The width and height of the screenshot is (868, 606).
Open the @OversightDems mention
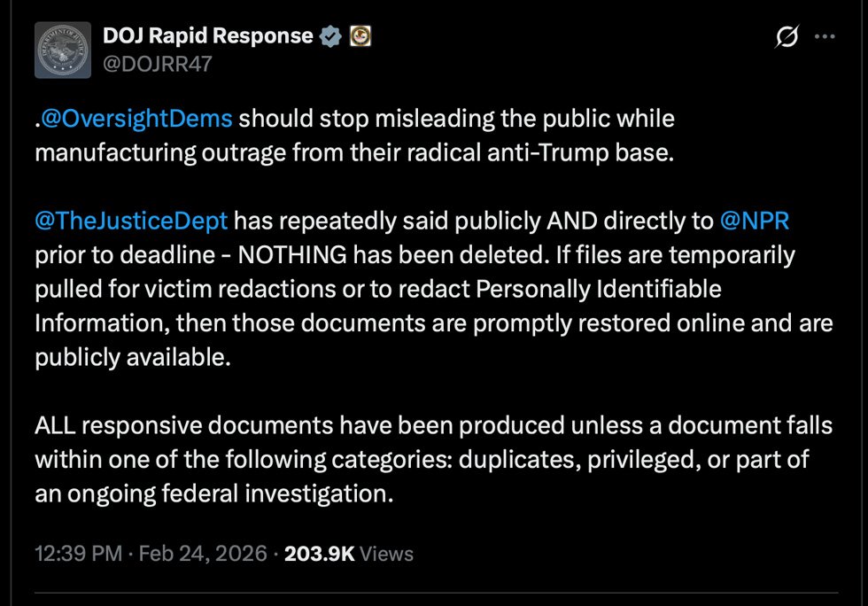click(137, 119)
